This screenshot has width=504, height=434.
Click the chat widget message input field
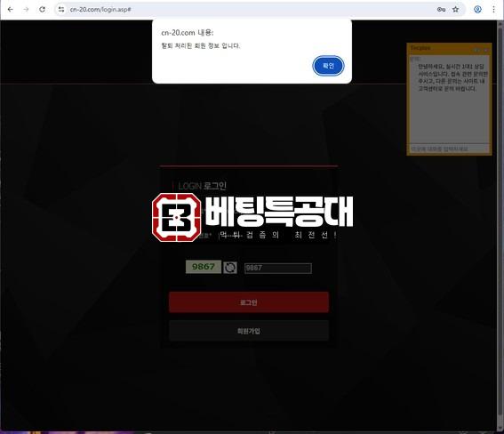(449, 149)
